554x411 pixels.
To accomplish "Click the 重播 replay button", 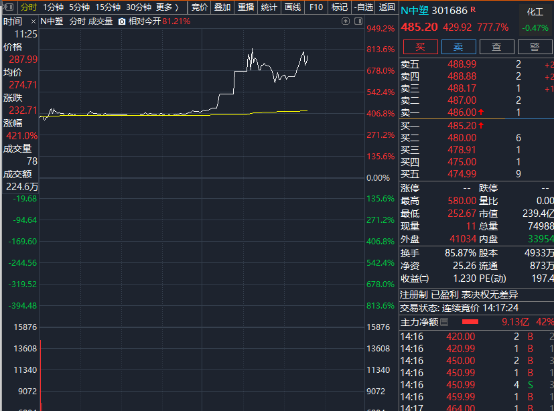I will [x=246, y=7].
